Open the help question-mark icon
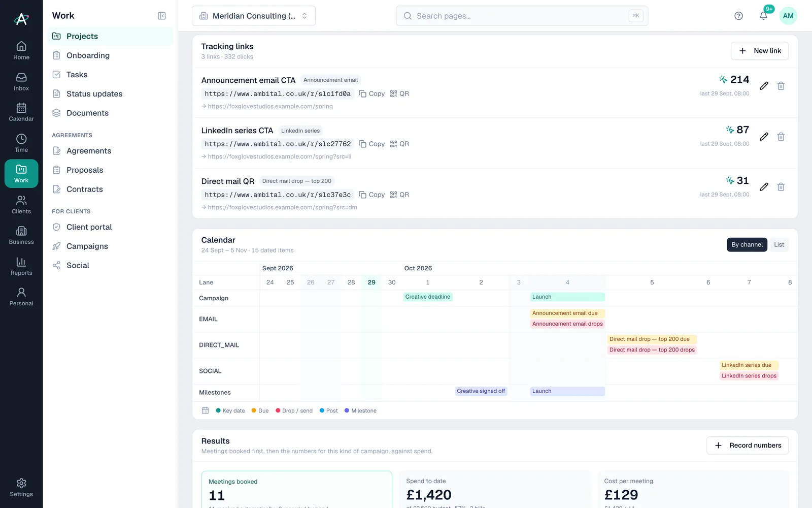The width and height of the screenshot is (812, 508). pyautogui.click(x=738, y=16)
